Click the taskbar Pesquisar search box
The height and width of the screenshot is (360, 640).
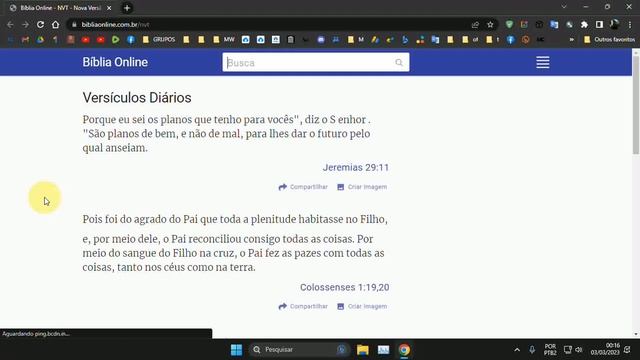pos(299,350)
